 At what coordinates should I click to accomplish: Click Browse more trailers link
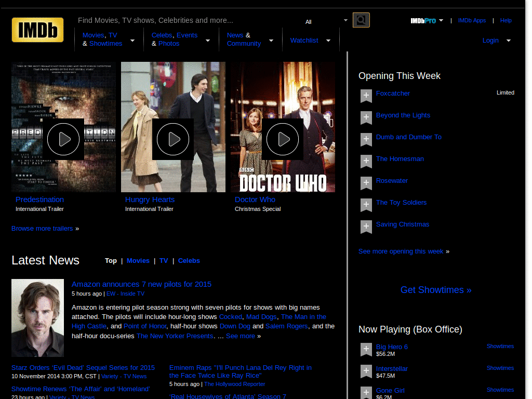pyautogui.click(x=42, y=229)
